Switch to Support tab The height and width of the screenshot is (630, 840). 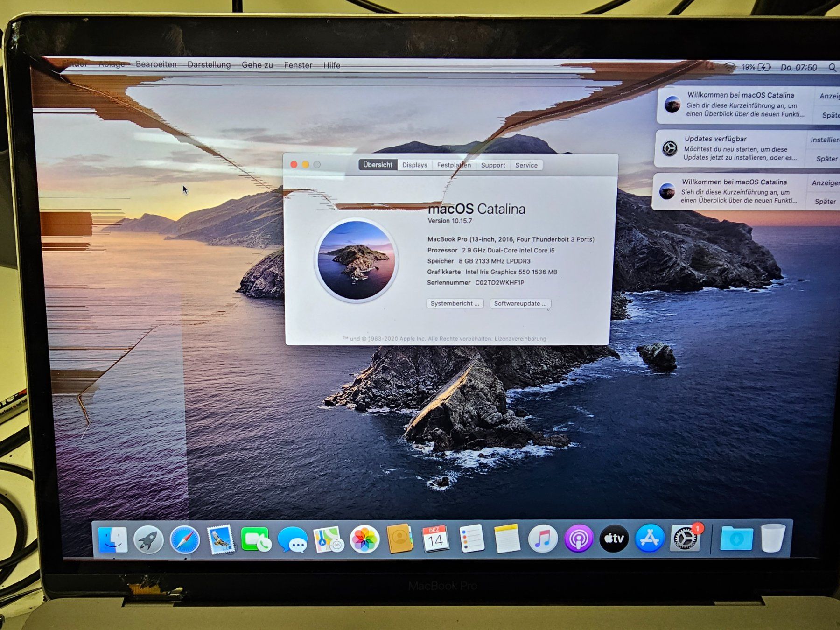coord(493,165)
